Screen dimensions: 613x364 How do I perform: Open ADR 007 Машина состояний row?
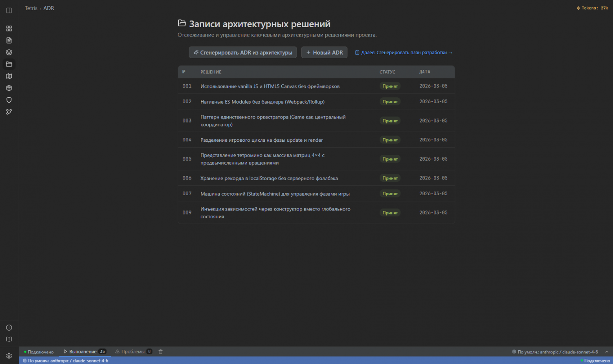point(316,194)
